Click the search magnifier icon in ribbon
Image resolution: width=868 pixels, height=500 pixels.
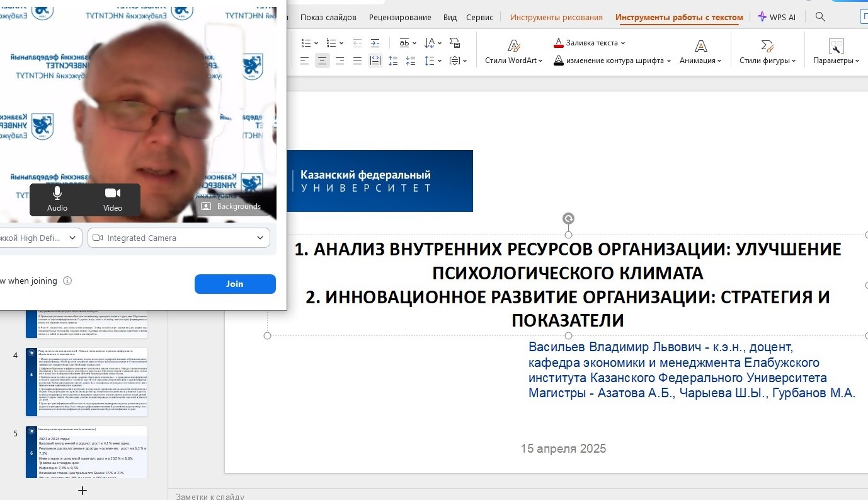820,17
